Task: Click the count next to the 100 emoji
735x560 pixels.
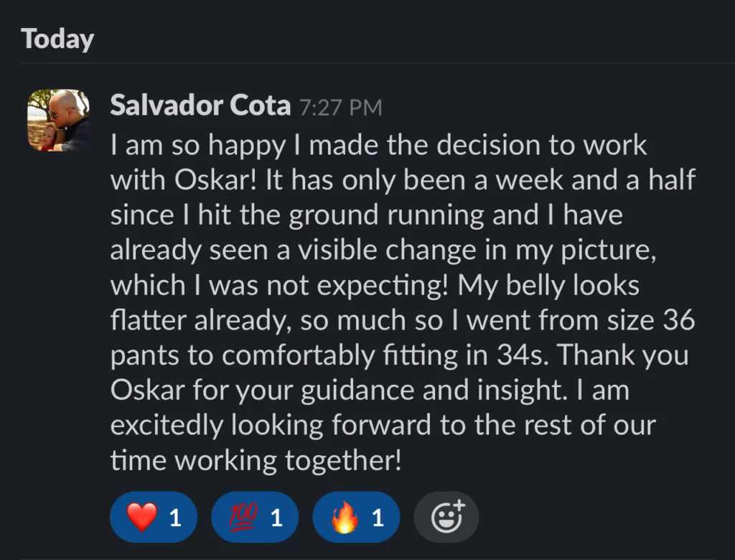Action: (276, 518)
